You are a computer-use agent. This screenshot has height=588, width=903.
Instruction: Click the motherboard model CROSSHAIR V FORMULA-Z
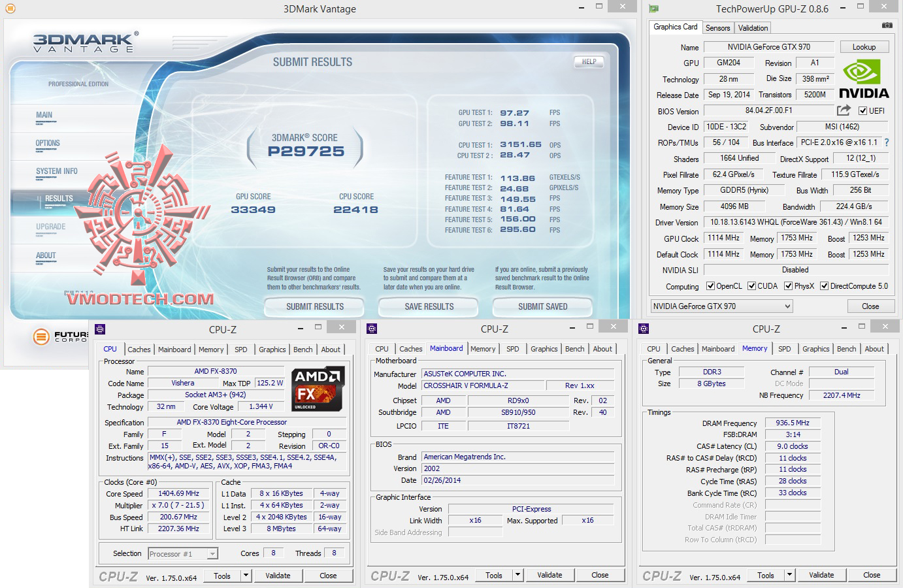pos(482,385)
